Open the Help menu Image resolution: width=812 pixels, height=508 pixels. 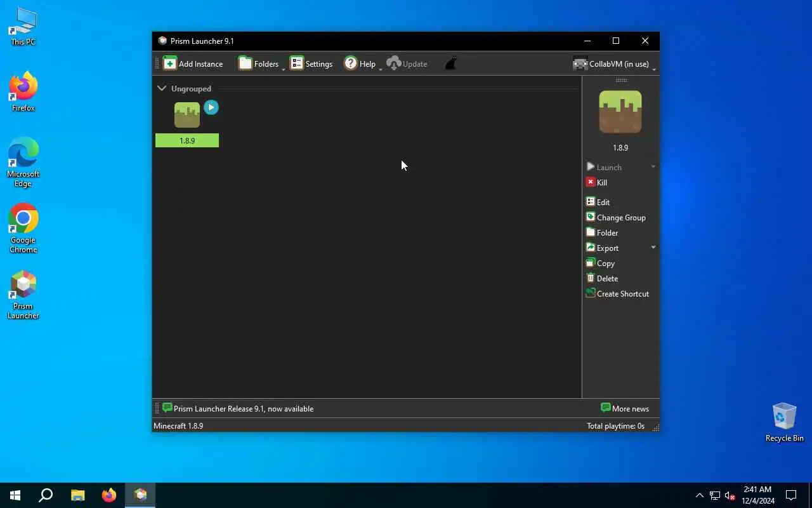coord(362,63)
